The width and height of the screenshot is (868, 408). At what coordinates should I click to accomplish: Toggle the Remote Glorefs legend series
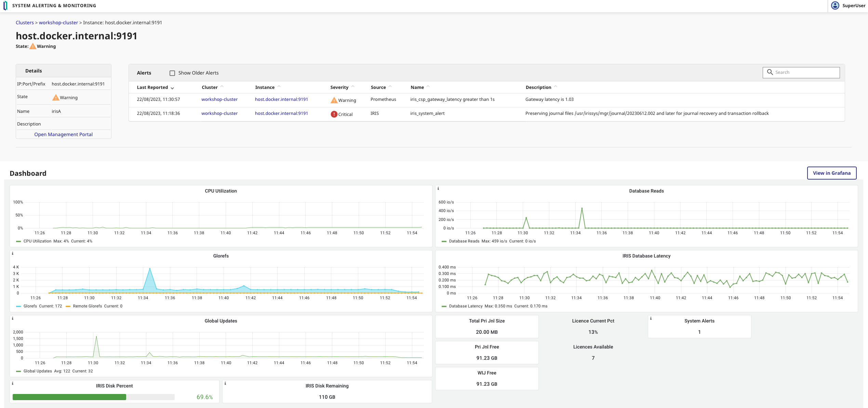pos(87,306)
